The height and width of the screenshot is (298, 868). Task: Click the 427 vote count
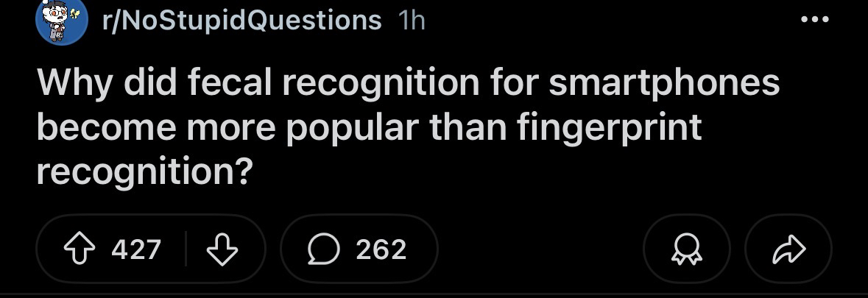pyautogui.click(x=136, y=249)
